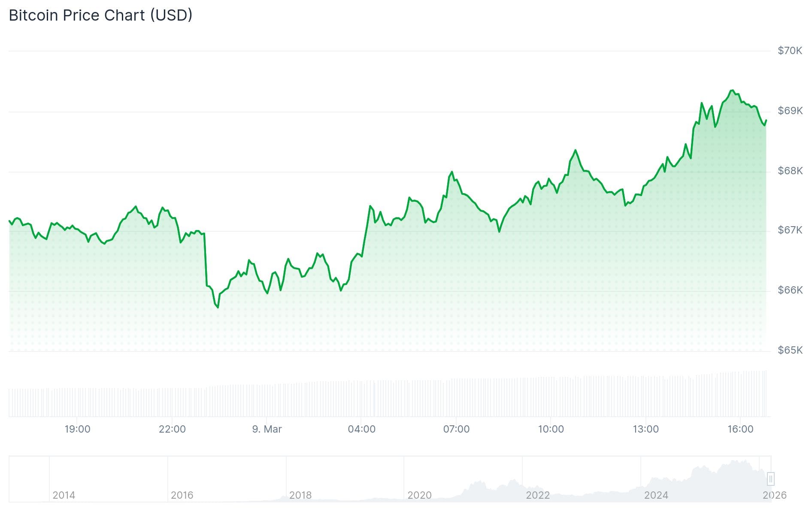Screen dimensions: 812x515
Task: Click the $65K price level label
Action: [790, 350]
